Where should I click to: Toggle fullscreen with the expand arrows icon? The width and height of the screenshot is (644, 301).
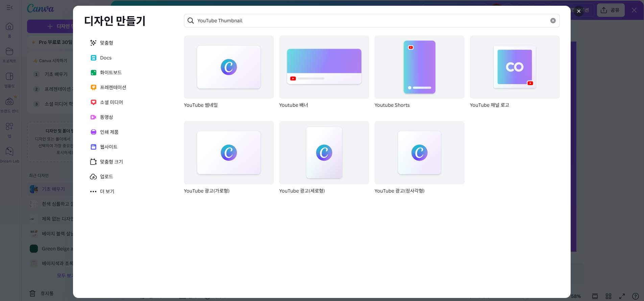tap(622, 296)
